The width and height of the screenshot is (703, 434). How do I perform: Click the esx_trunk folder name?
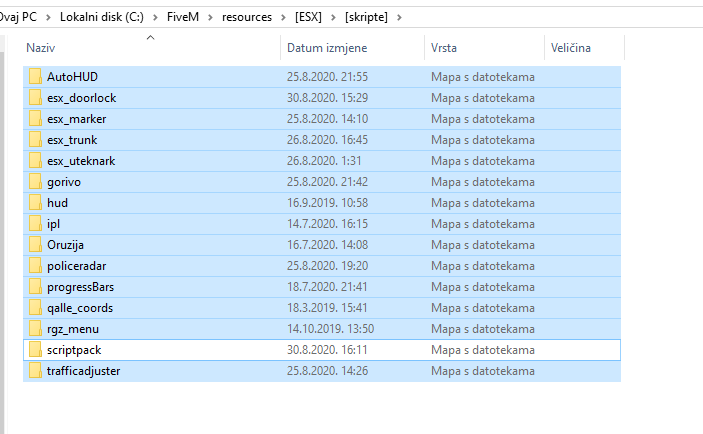[72, 140]
